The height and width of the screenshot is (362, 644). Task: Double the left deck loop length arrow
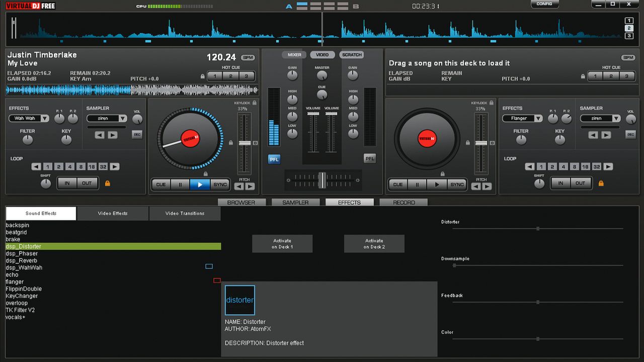coord(115,166)
